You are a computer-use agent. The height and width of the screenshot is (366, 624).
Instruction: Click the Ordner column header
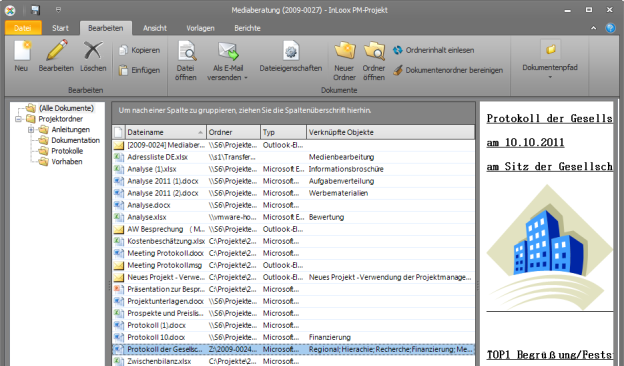(233, 132)
